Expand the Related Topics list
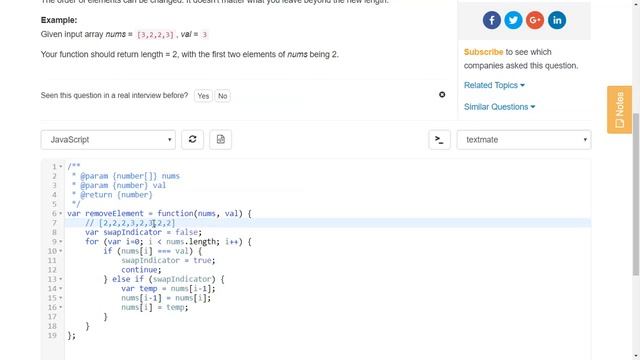The width and height of the screenshot is (640, 360). tap(494, 85)
